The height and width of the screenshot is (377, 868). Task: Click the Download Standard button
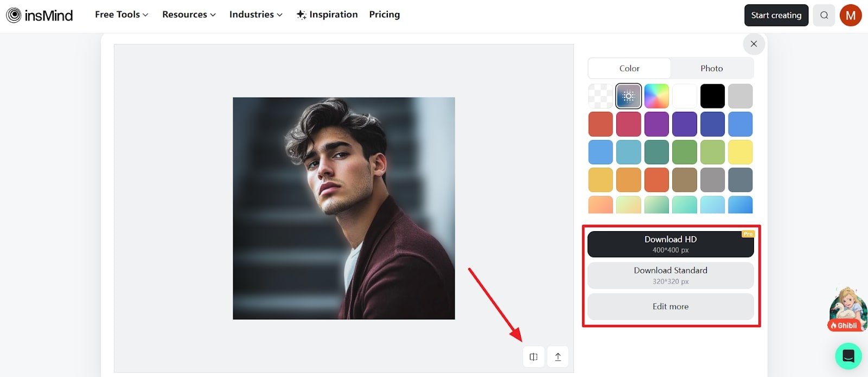pyautogui.click(x=671, y=276)
